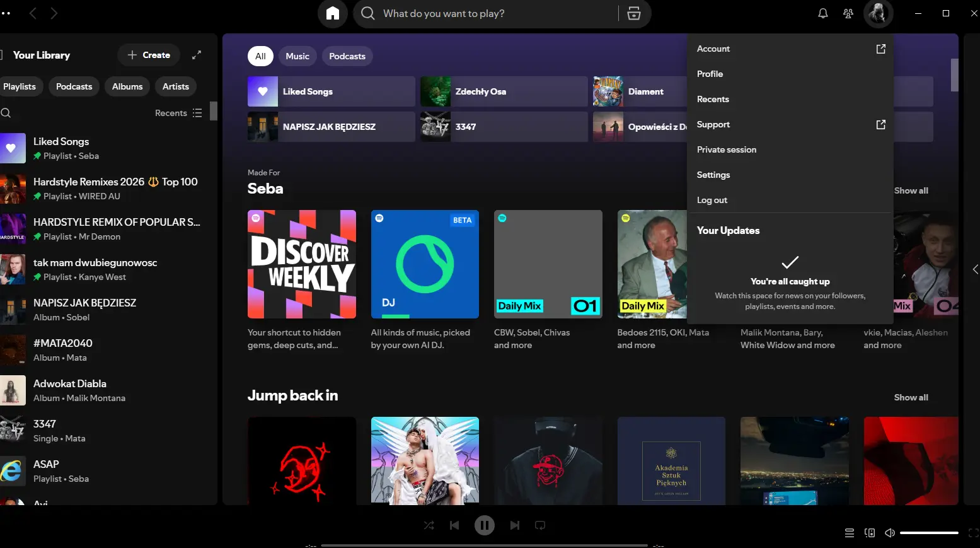The image size is (980, 548).
Task: Toggle shuffle mode
Action: 429,525
